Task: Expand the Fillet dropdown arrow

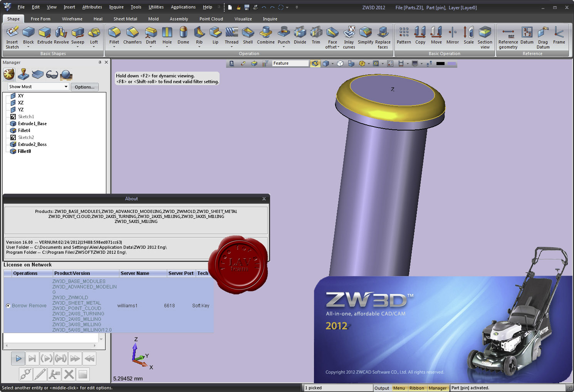Action: click(114, 47)
